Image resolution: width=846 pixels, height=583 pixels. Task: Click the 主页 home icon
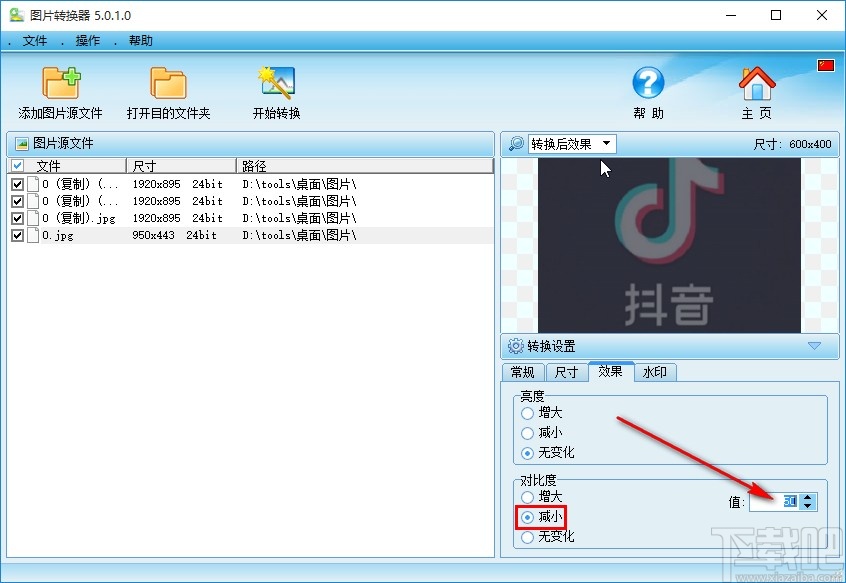coord(757,83)
